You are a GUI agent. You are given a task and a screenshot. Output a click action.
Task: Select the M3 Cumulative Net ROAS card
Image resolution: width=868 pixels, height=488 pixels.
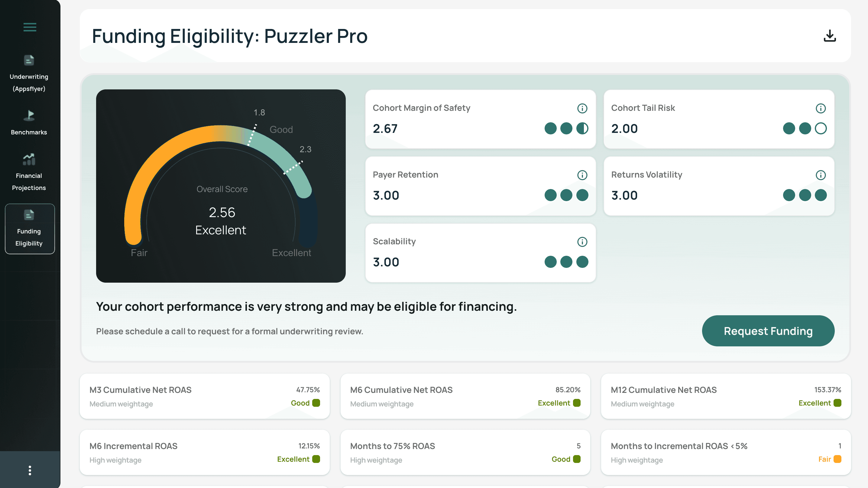tap(205, 396)
